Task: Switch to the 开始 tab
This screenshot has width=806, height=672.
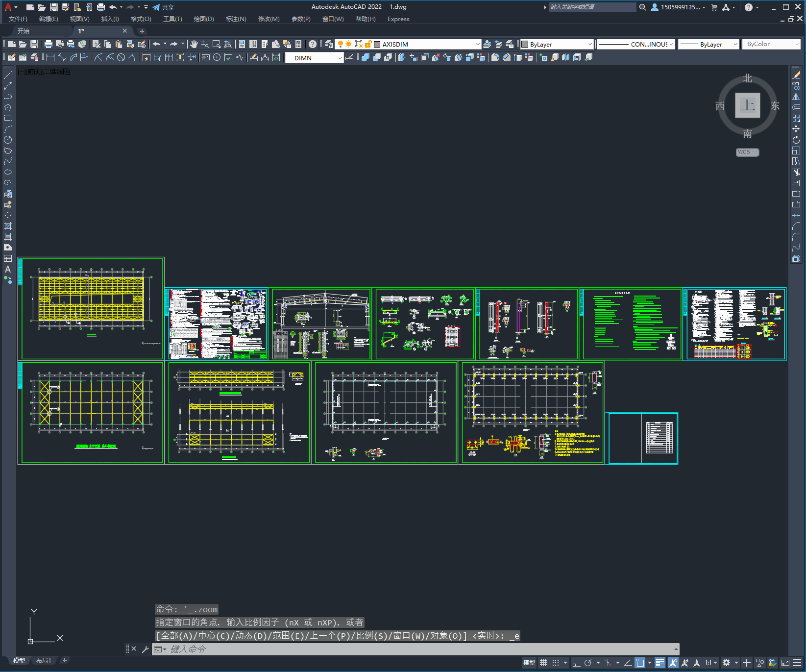Action: tap(24, 31)
